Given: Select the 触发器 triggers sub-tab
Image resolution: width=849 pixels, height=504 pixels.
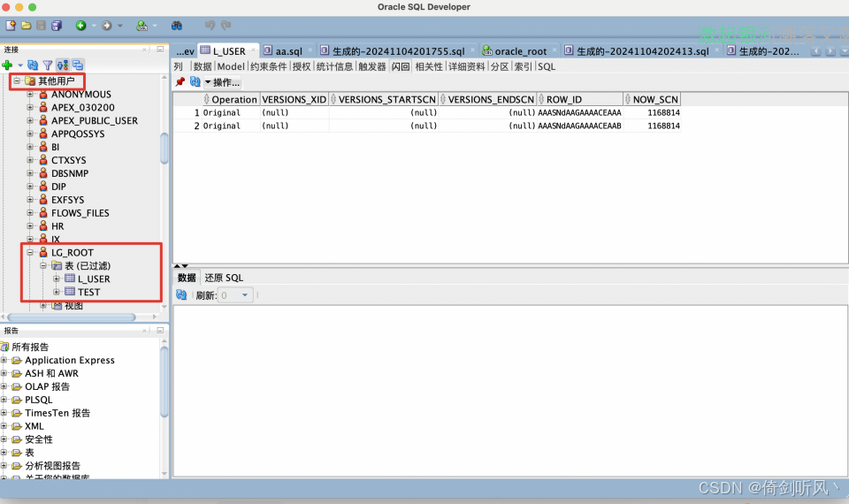Looking at the screenshot, I should point(372,66).
